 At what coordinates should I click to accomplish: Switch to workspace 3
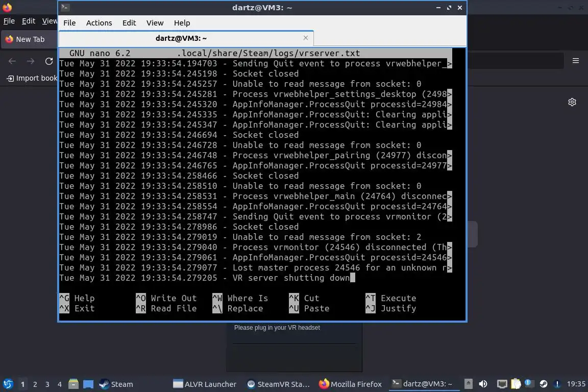tap(47, 384)
